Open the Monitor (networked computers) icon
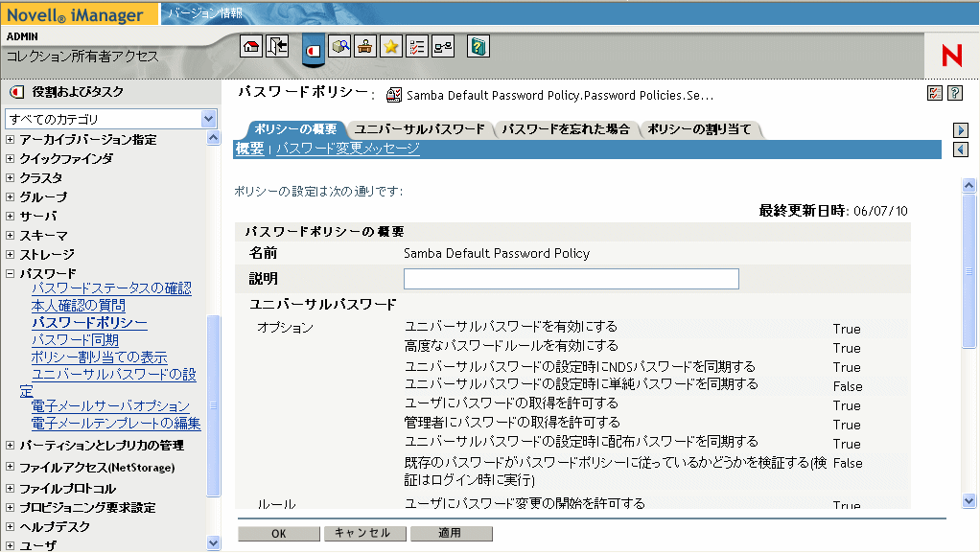 click(443, 46)
